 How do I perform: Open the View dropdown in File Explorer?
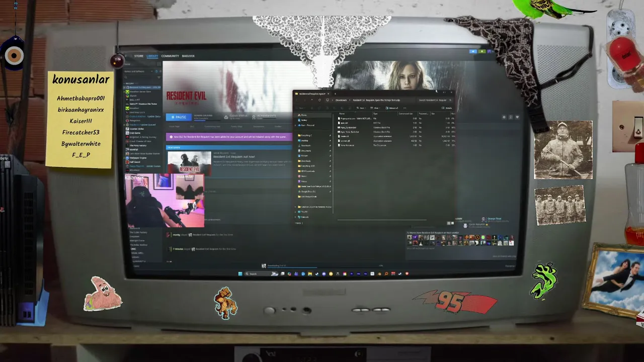pyautogui.click(x=375, y=108)
